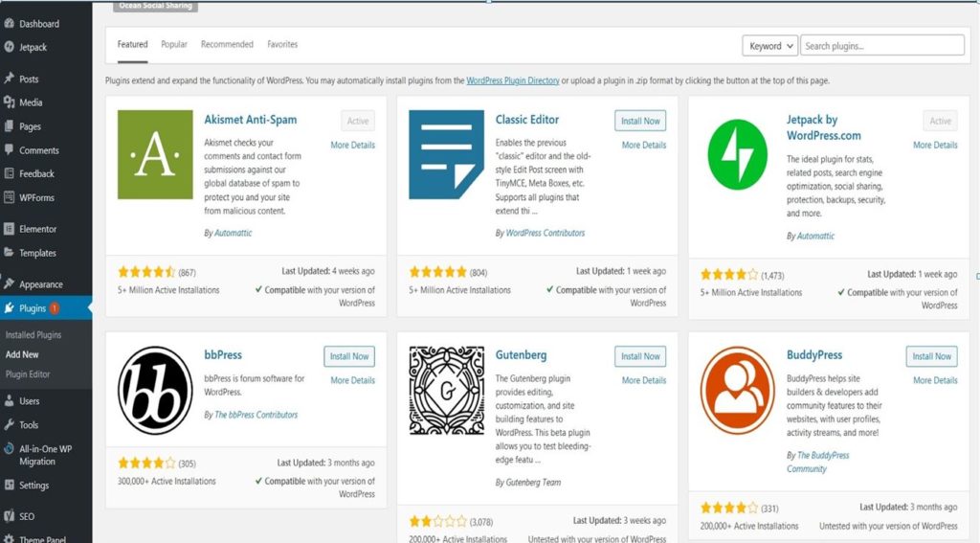Screen dimensions: 980x543
Task: Click the Jetpack sidebar icon
Action: tap(9, 47)
